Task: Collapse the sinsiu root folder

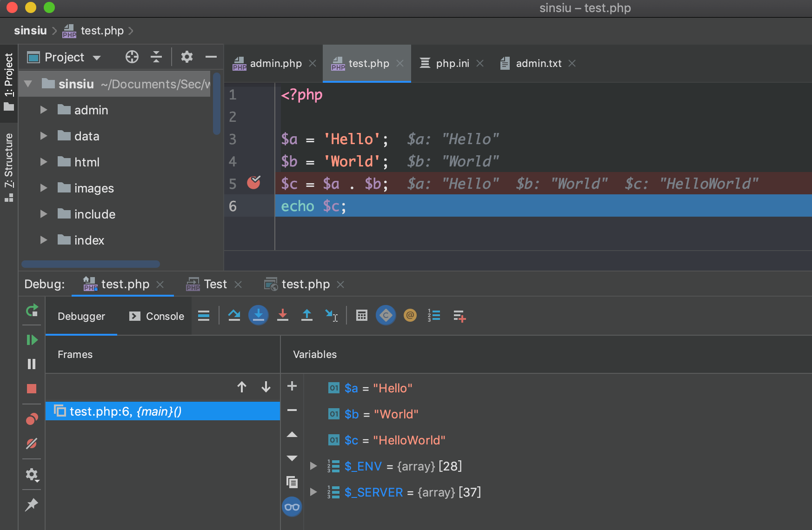Action: (28, 84)
